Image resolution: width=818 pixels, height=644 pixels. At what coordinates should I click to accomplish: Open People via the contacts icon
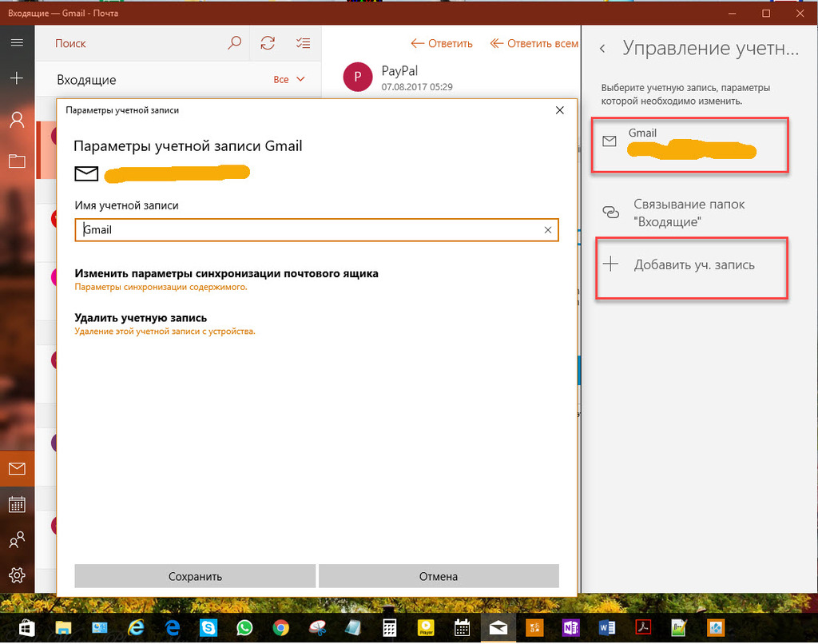pos(17,539)
